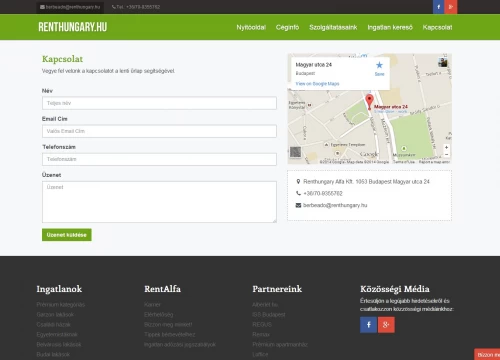Image resolution: width=500 pixels, height=360 pixels.
Task: Open the footer Facebook button
Action: click(368, 325)
